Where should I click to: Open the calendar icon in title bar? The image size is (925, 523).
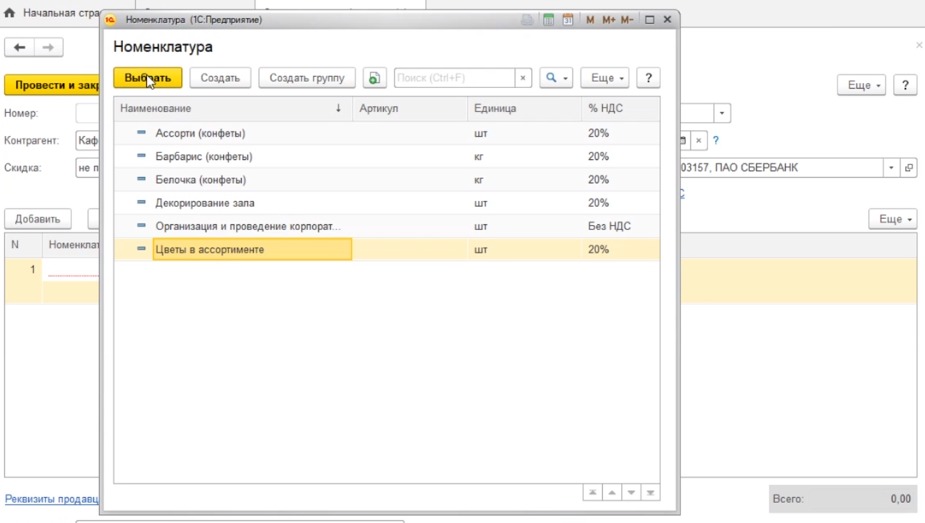click(568, 19)
